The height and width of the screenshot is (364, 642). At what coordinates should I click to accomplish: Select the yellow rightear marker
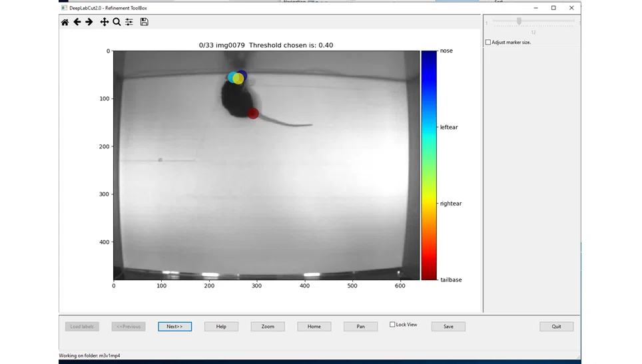[238, 79]
